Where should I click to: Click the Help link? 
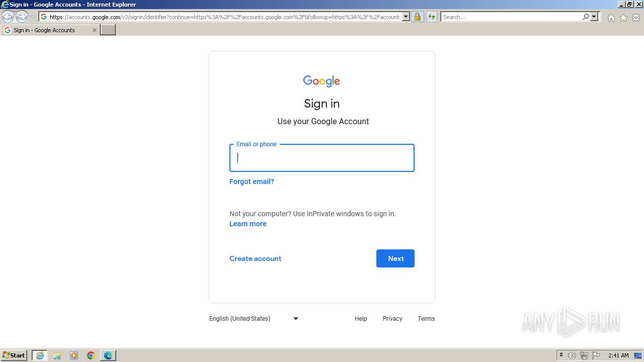pyautogui.click(x=361, y=319)
